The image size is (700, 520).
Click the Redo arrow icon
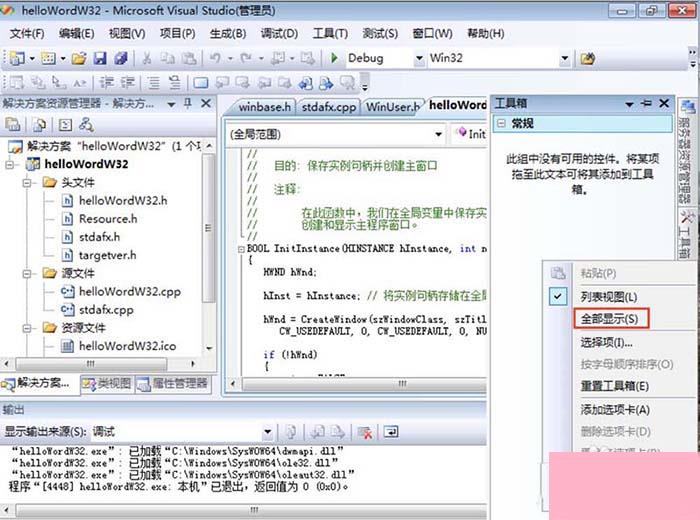(246, 58)
